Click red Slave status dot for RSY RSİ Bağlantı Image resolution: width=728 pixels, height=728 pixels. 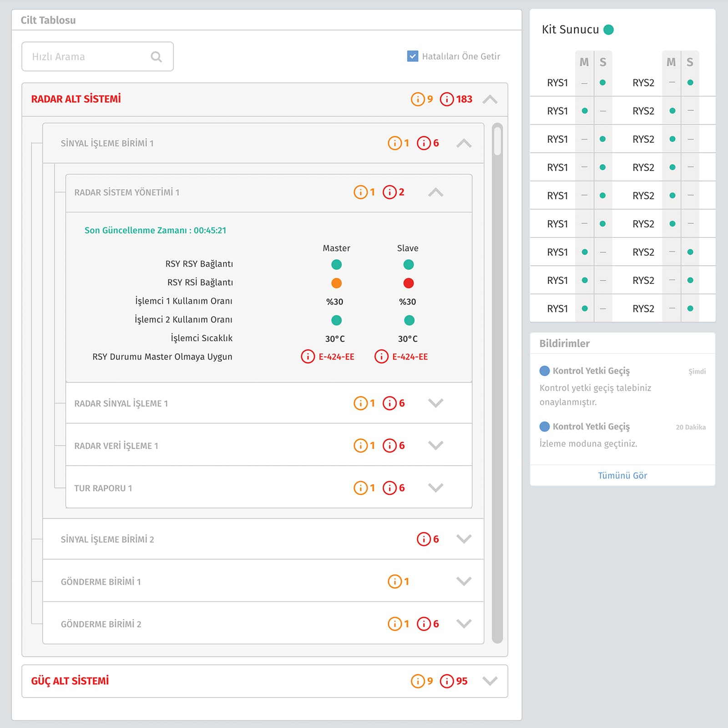tap(409, 283)
